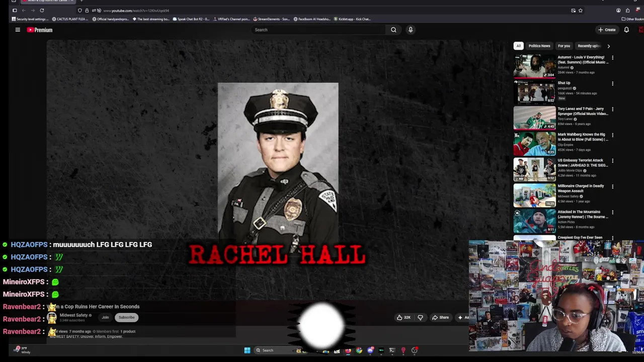
Task: Open YouTube notifications bell
Action: click(626, 30)
